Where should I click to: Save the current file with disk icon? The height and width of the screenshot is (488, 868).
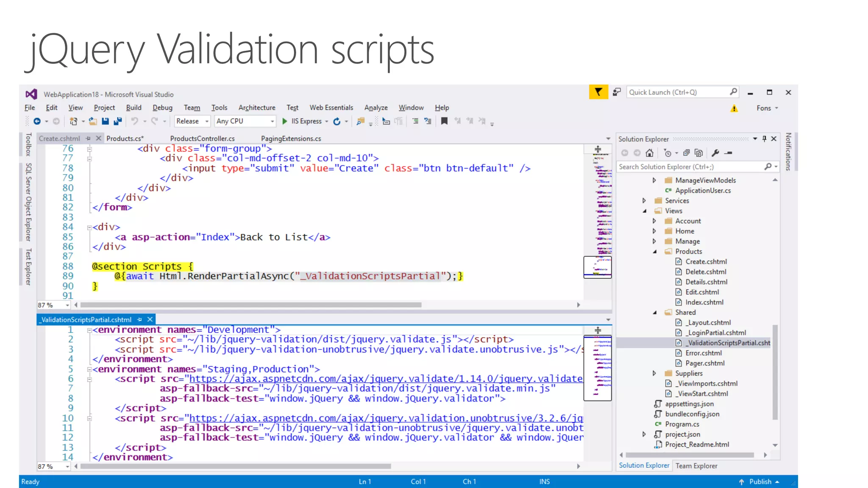click(105, 122)
